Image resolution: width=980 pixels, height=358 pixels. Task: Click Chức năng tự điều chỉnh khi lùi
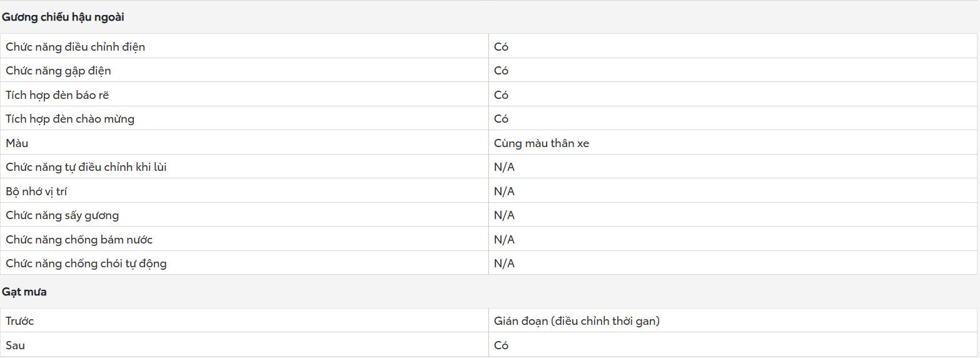(86, 167)
